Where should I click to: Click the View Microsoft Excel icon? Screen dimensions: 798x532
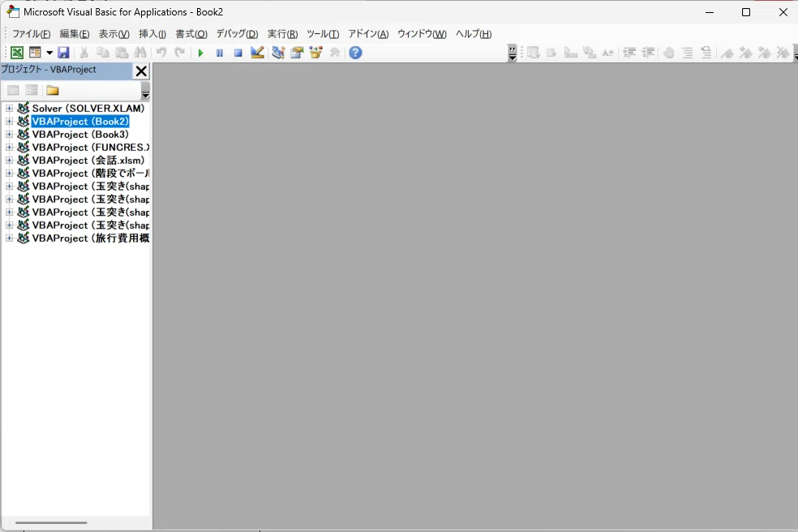[16, 53]
